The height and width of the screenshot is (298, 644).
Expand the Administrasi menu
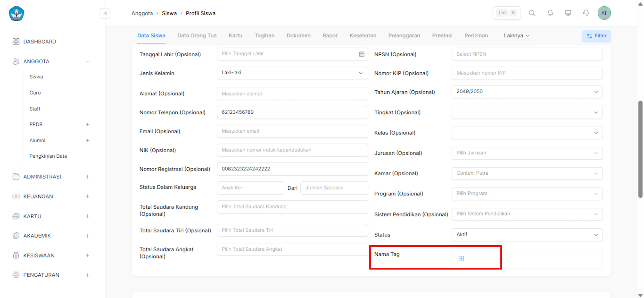click(x=88, y=177)
